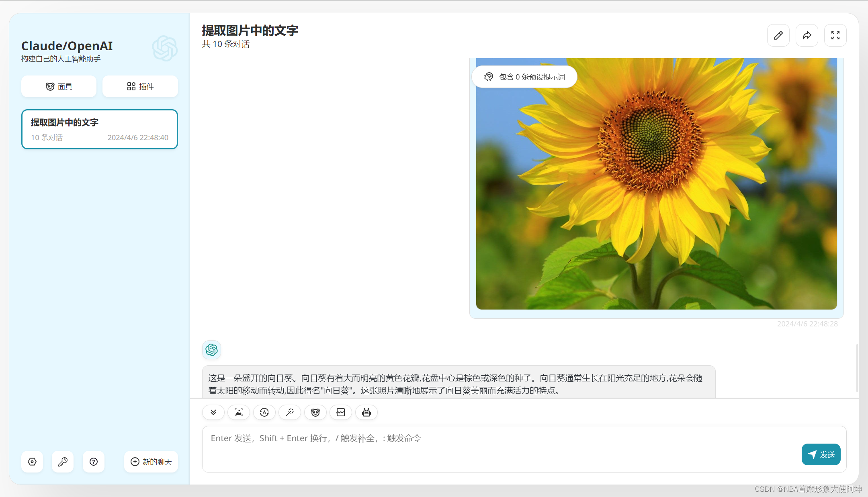868x497 pixels.
Task: Click the upload image icon in toolbar
Action: point(239,412)
